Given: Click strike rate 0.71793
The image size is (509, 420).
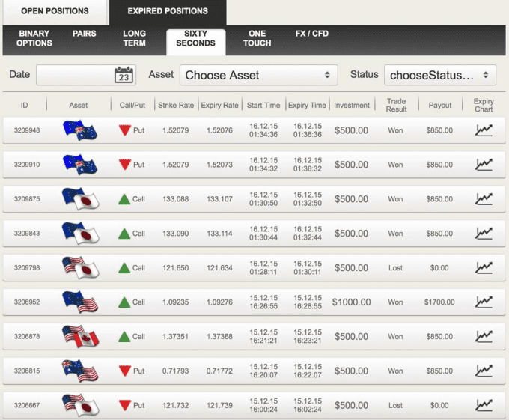Looking at the screenshot, I should pos(175,371).
